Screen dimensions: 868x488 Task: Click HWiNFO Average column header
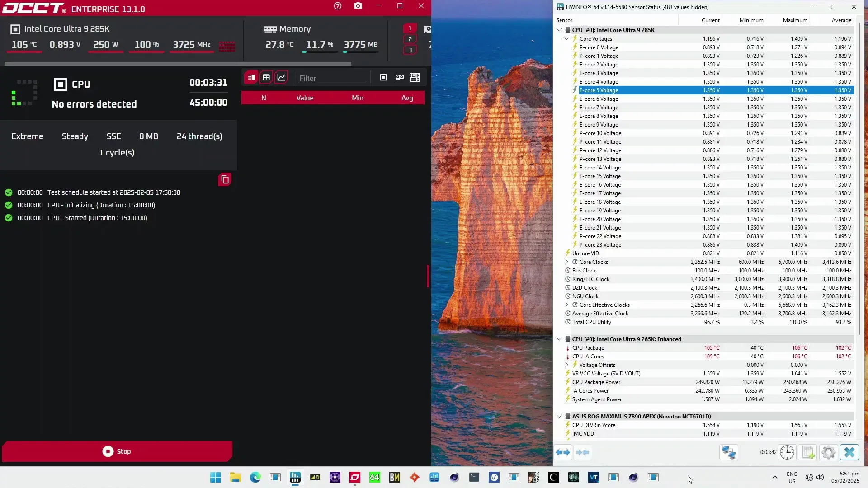pyautogui.click(x=831, y=20)
